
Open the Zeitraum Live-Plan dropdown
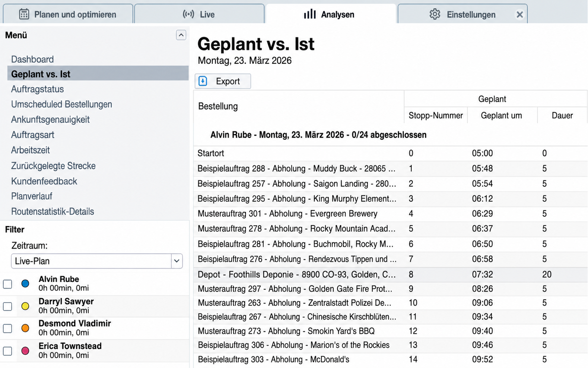click(x=97, y=261)
